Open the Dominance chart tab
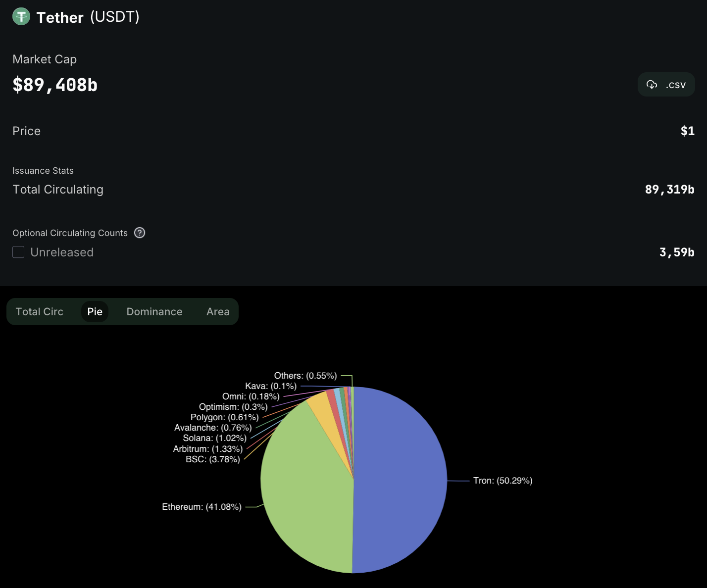The width and height of the screenshot is (707, 588). pos(154,312)
